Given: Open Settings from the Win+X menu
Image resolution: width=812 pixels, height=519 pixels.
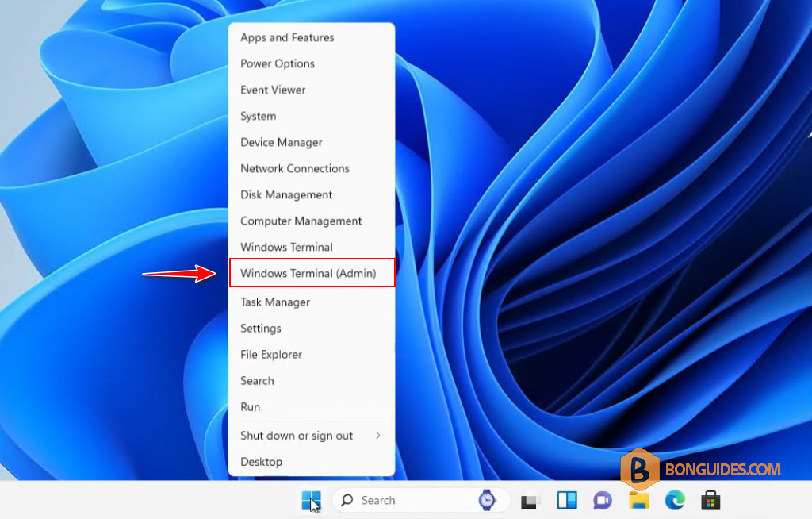Looking at the screenshot, I should point(311,329).
